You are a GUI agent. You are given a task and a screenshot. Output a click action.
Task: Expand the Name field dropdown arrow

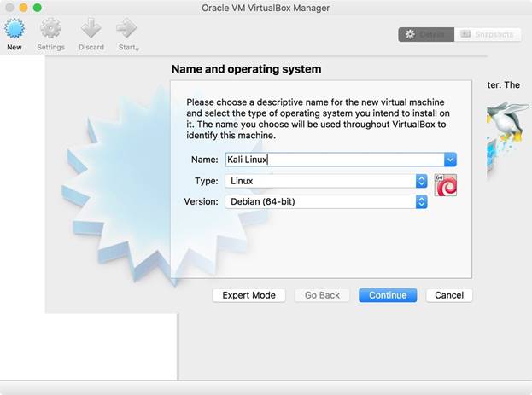coord(450,160)
